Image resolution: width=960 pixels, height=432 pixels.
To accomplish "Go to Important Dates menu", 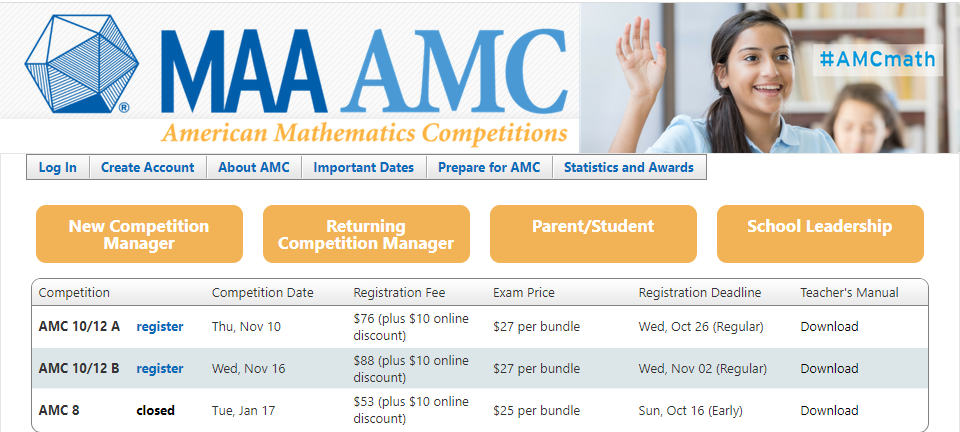I will click(x=363, y=167).
